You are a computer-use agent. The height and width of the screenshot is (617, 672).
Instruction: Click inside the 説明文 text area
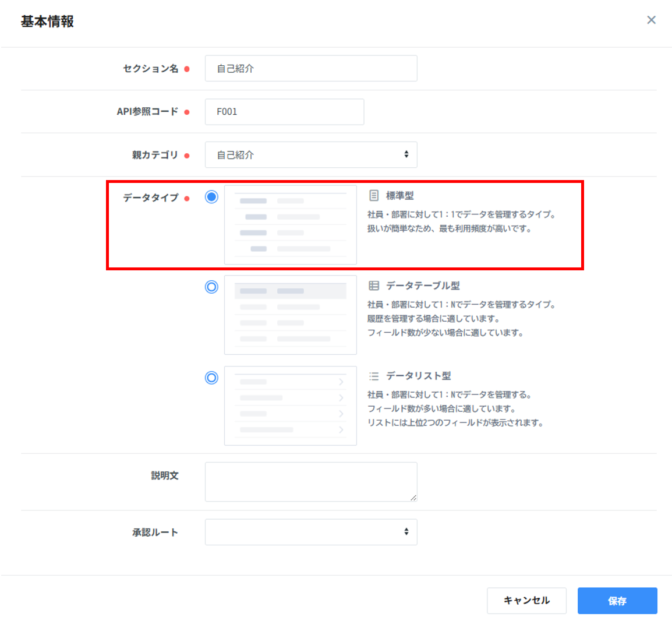311,482
